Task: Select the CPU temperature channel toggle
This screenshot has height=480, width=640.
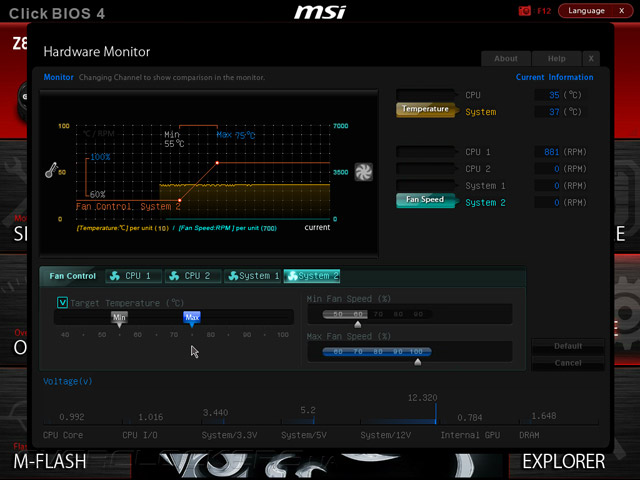Action: pyautogui.click(x=425, y=95)
